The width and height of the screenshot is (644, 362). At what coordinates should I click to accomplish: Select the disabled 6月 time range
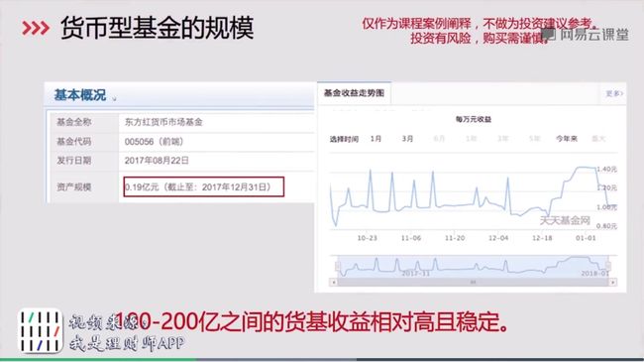pyautogui.click(x=439, y=139)
